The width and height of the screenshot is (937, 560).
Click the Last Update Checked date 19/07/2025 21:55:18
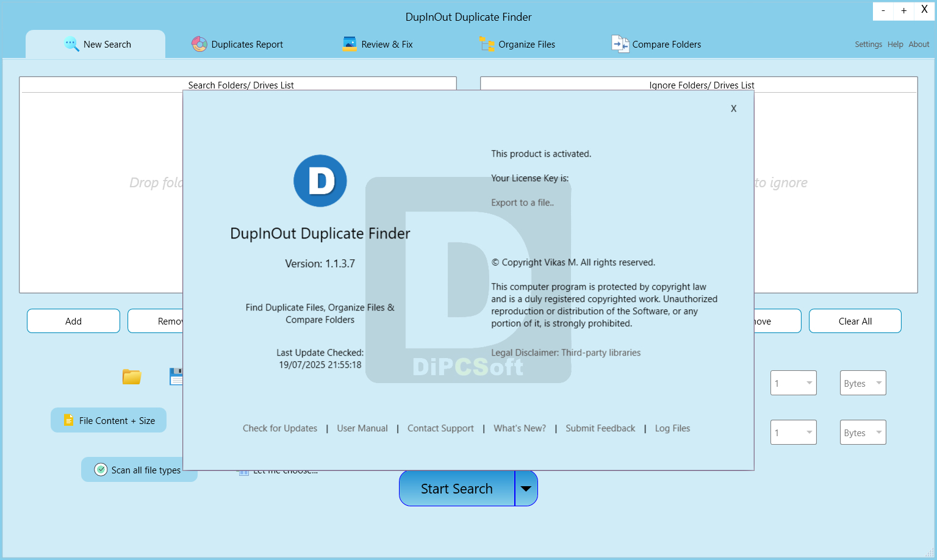[x=320, y=365]
